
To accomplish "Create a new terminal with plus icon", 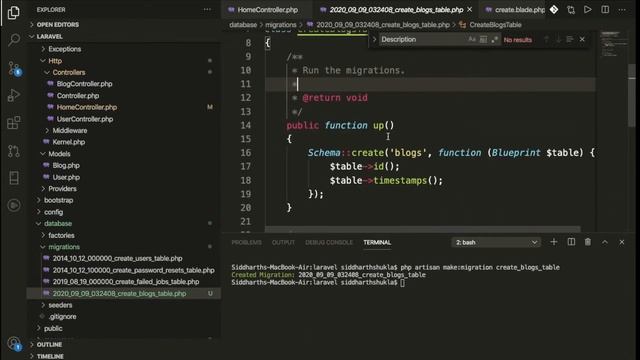I will point(553,242).
